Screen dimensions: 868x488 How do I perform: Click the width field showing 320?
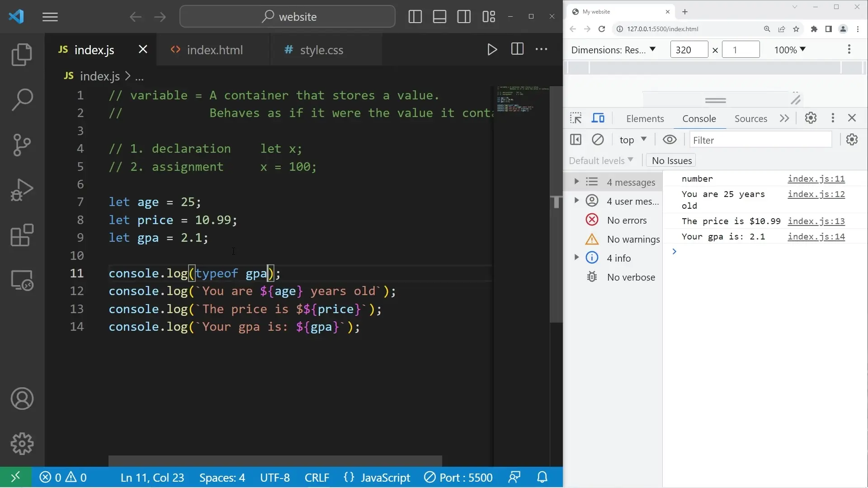coord(689,50)
